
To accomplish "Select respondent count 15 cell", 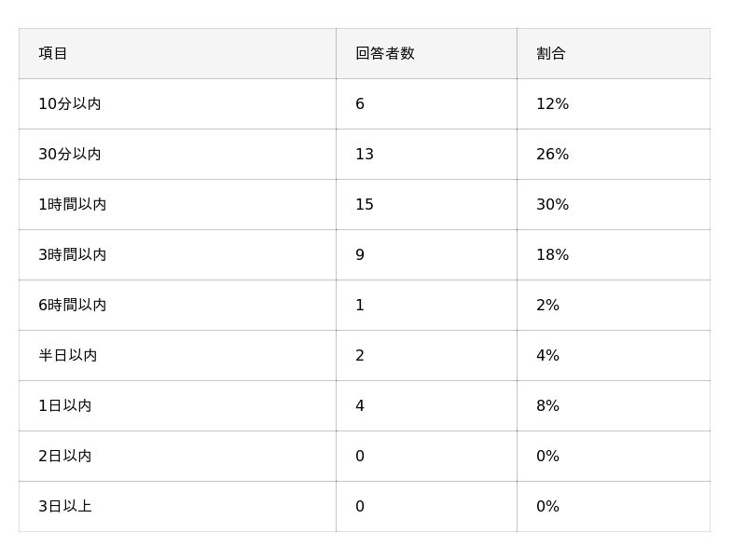I will pos(365,205).
